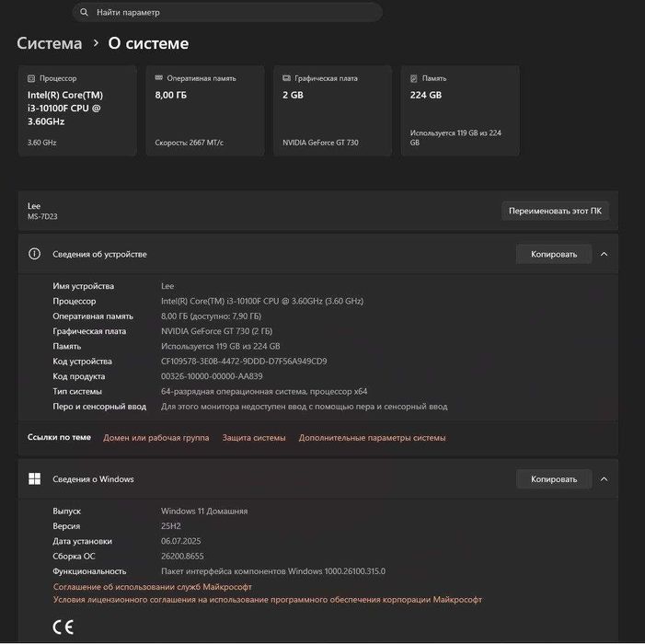Select 8,00 ГБ (доступно: 7,90 ГБ) value
Image resolution: width=645 pixels, height=644 pixels.
(x=211, y=316)
